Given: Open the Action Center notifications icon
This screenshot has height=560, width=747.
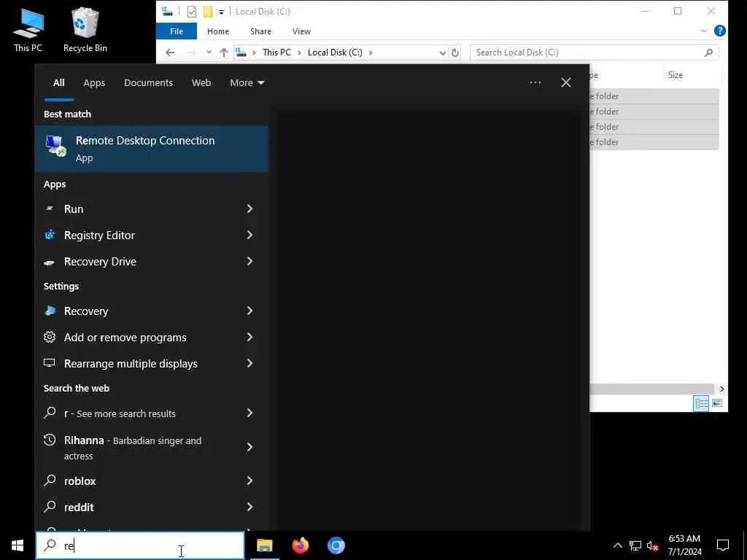Looking at the screenshot, I should point(723,545).
